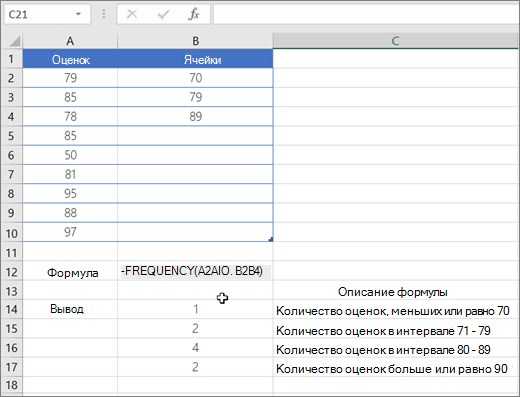Click inside the Name Box showing C21
The height and width of the screenshot is (397, 520).
point(39,14)
